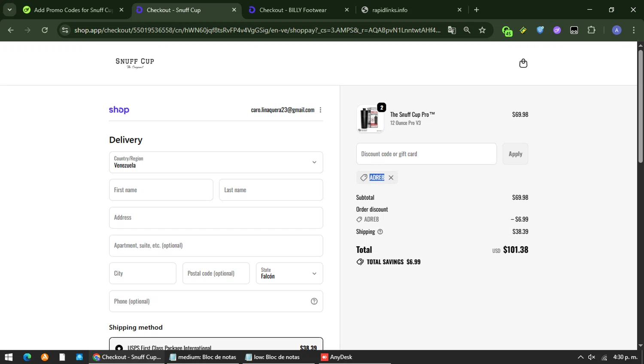Viewport: 644px width, 364px height.
Task: Bookmark this page with the star icon
Action: [482, 30]
